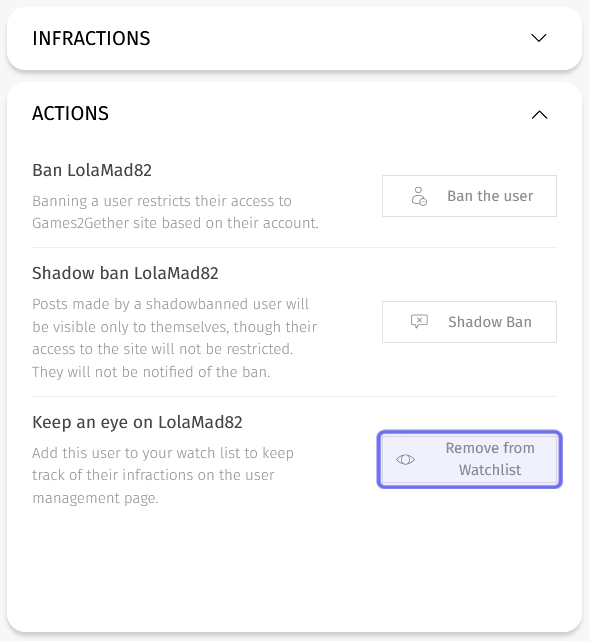Click the user ban icon

coord(419,196)
